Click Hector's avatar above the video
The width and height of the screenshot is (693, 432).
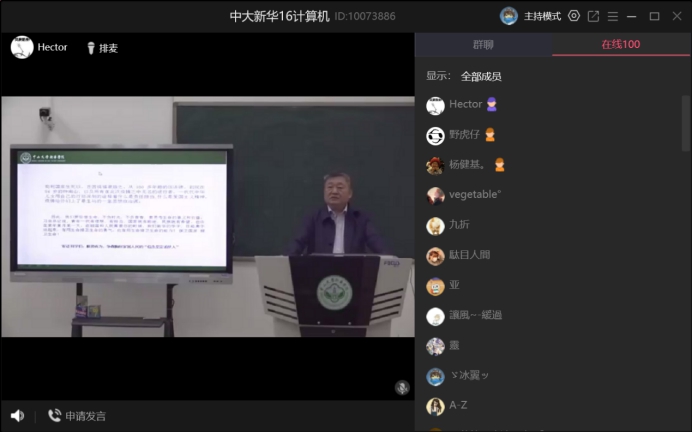pos(22,47)
